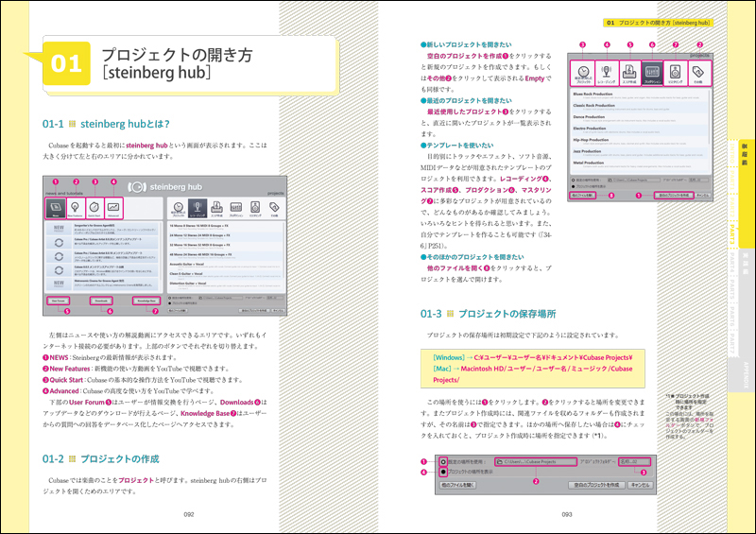Screen dimensions: 756x534
Task: Select More tag icon in left-page hub
Action: click(274, 208)
